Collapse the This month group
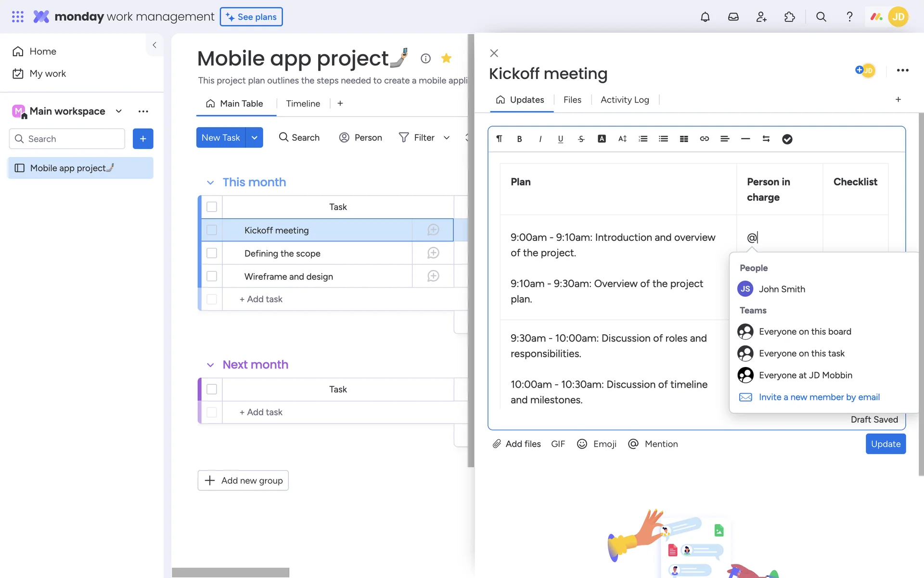Screen dimensions: 924x578 click(210, 183)
